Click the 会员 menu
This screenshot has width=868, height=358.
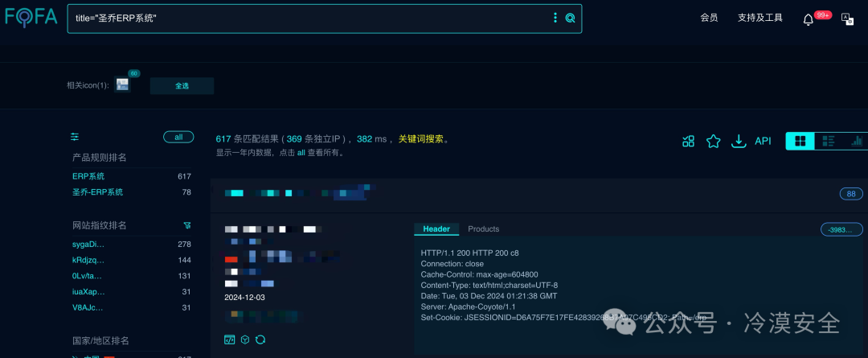[x=709, y=18]
